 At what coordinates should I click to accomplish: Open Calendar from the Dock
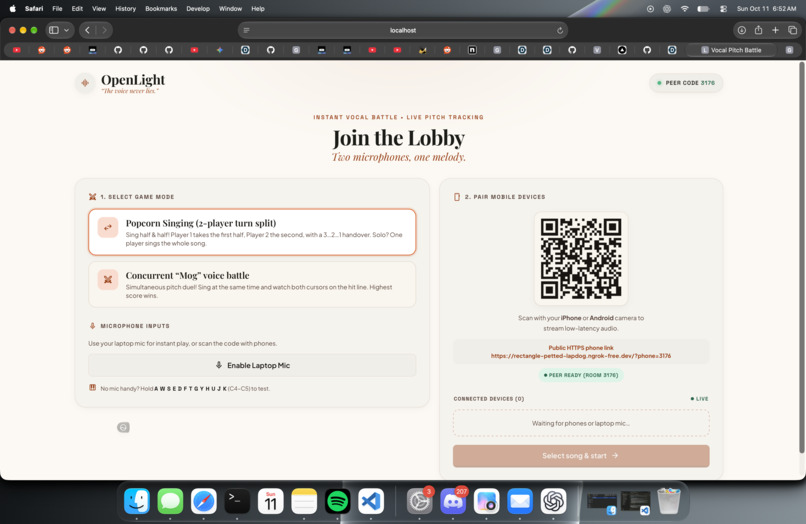click(270, 501)
